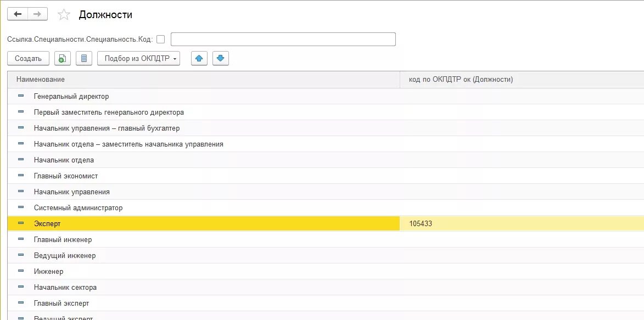This screenshot has width=644, height=320.
Task: Select the Инженер row
Action: (x=326, y=272)
